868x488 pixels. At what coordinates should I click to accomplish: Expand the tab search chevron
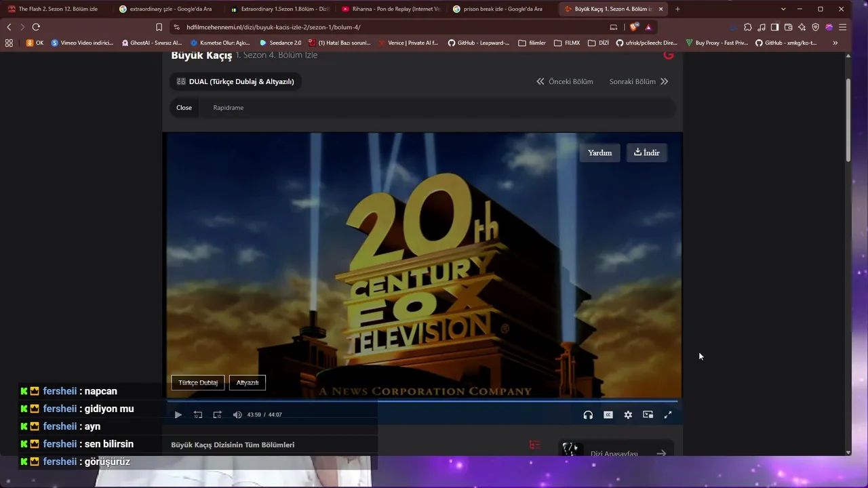pyautogui.click(x=783, y=9)
